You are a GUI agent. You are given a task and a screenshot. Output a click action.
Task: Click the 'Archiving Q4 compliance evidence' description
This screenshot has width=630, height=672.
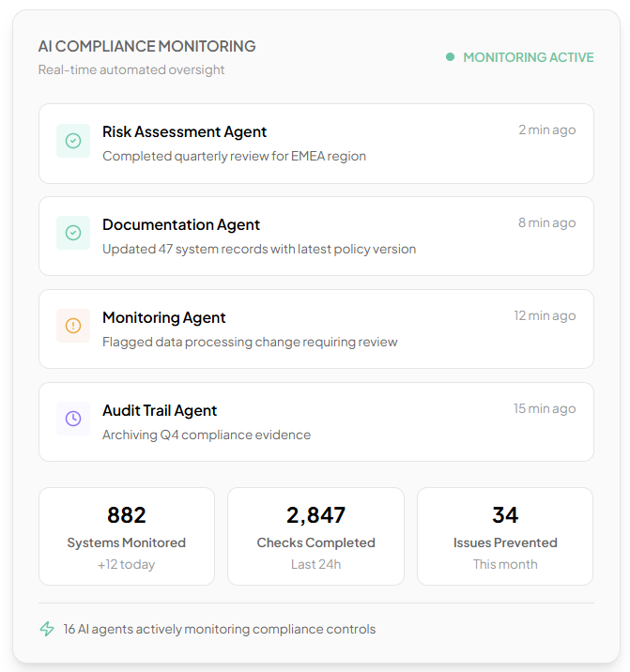tap(207, 435)
